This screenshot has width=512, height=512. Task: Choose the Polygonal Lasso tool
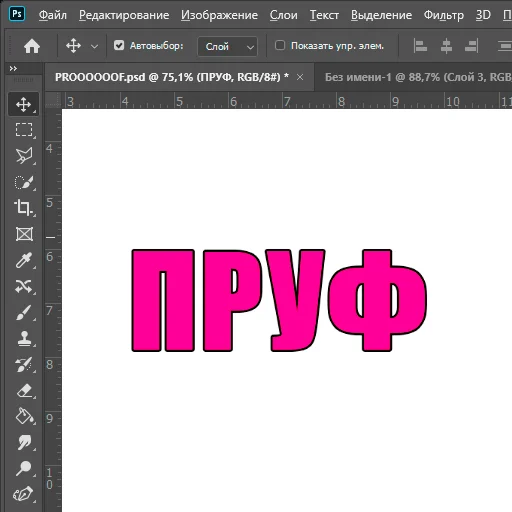click(24, 155)
